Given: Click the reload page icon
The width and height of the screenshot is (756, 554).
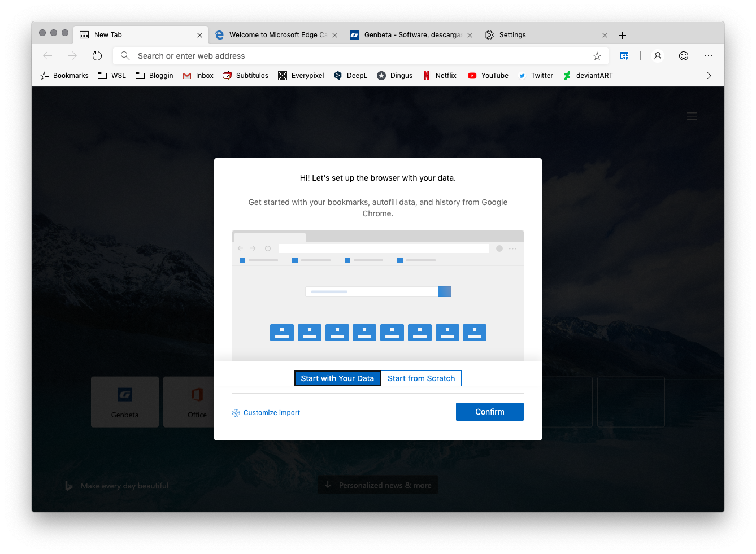Looking at the screenshot, I should (x=97, y=56).
